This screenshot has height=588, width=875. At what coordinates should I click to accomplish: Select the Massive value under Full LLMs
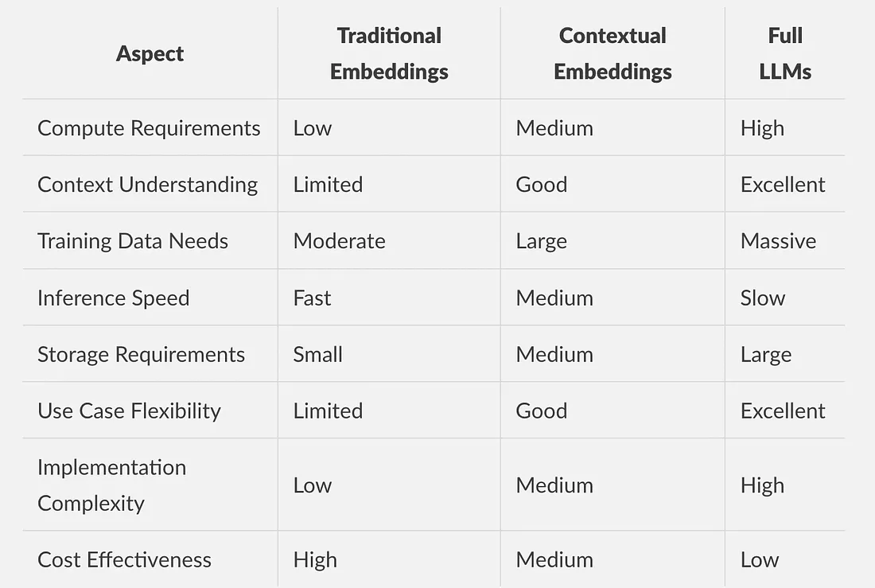pyautogui.click(x=779, y=241)
